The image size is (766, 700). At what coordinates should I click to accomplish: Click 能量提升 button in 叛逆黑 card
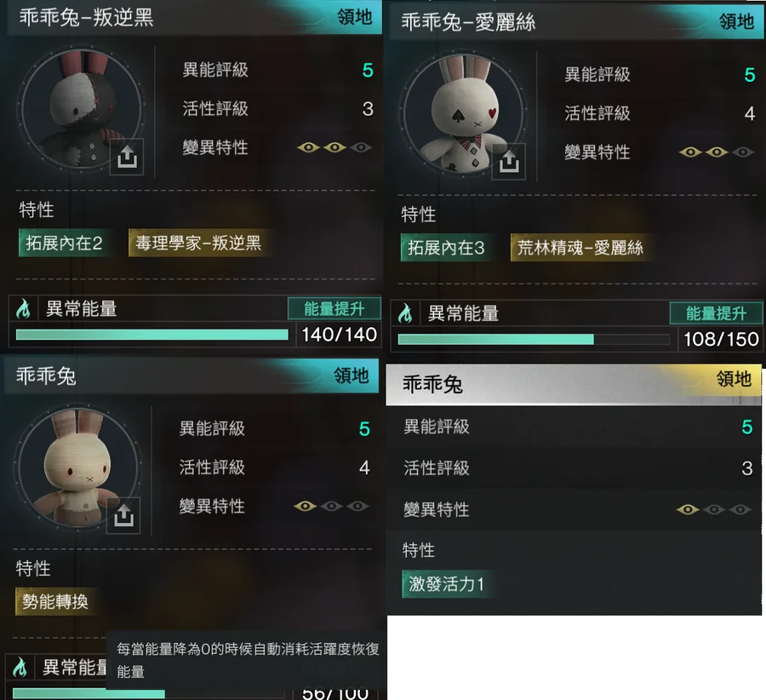[x=334, y=309]
